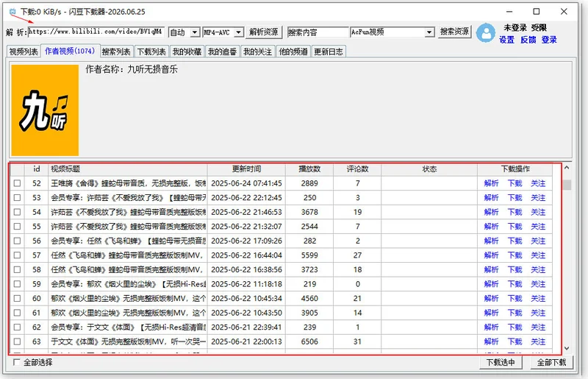Switch to the 下载列表 tab
The width and height of the screenshot is (588, 379).
click(151, 52)
